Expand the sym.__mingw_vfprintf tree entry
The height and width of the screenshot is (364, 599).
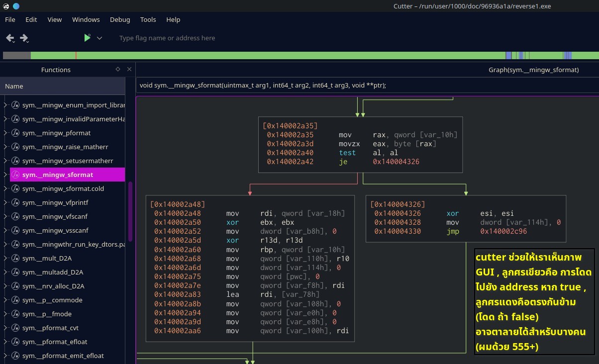point(5,203)
